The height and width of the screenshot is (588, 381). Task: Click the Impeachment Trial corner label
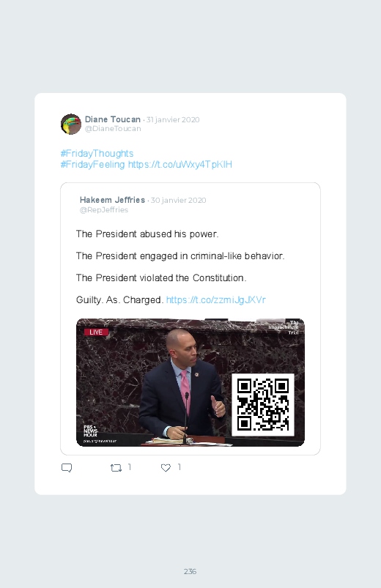[x=284, y=327]
